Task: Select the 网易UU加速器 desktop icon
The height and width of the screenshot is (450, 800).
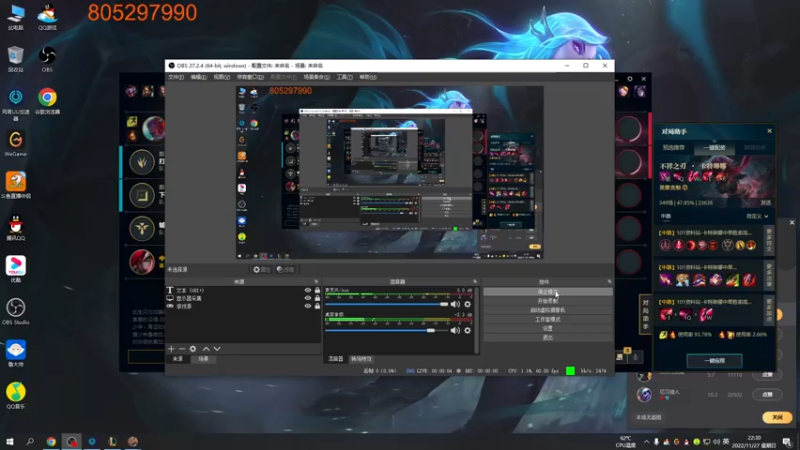Action: (16, 104)
